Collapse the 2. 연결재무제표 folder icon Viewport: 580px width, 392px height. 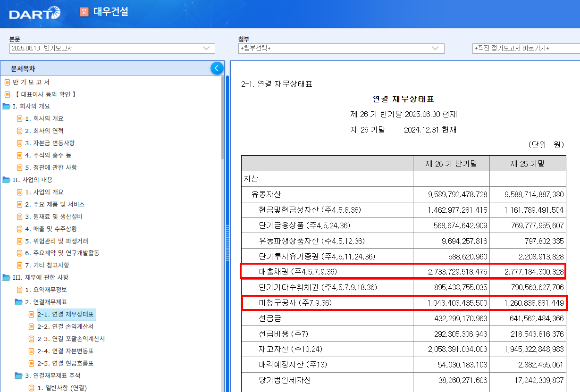18,302
